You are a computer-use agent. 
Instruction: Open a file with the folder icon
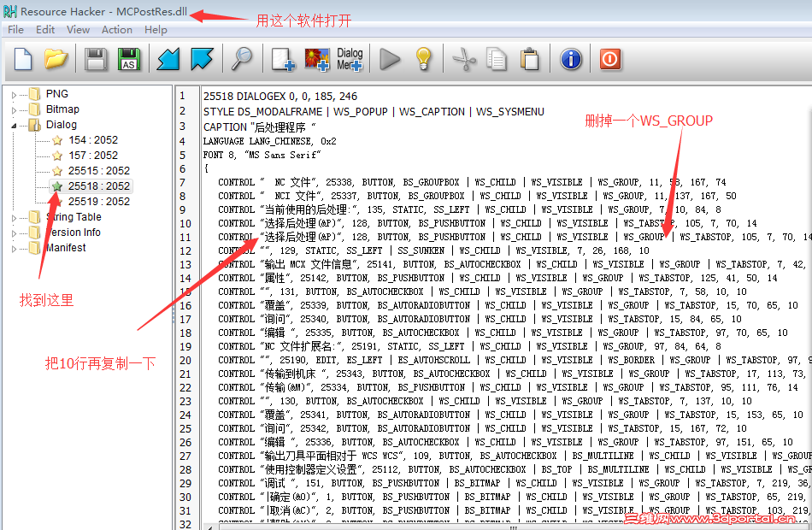[x=56, y=59]
